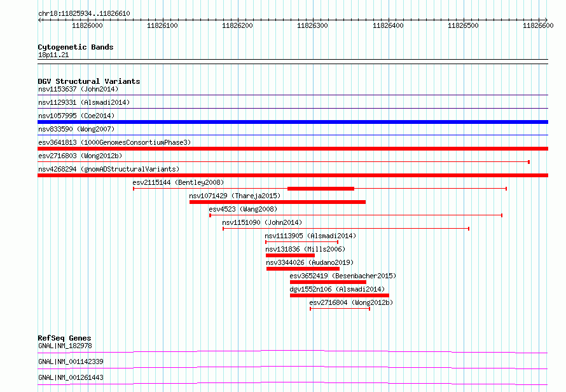Click the chr18:11825934..11826610 region label
Screen dimensions: 566x392
coord(84,13)
